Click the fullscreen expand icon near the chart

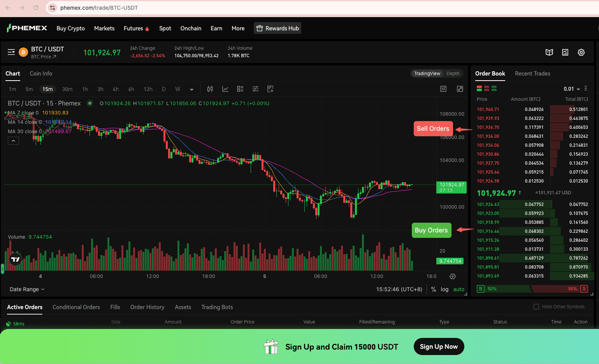460,89
